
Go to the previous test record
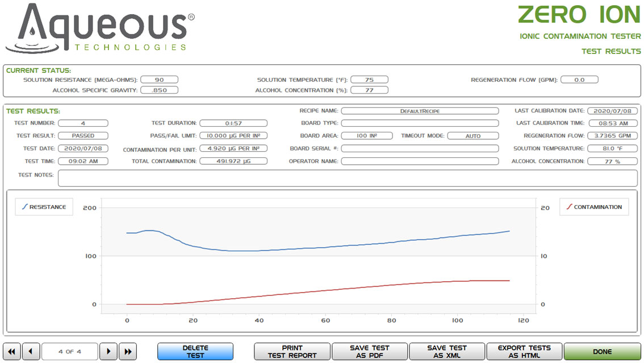point(31,352)
